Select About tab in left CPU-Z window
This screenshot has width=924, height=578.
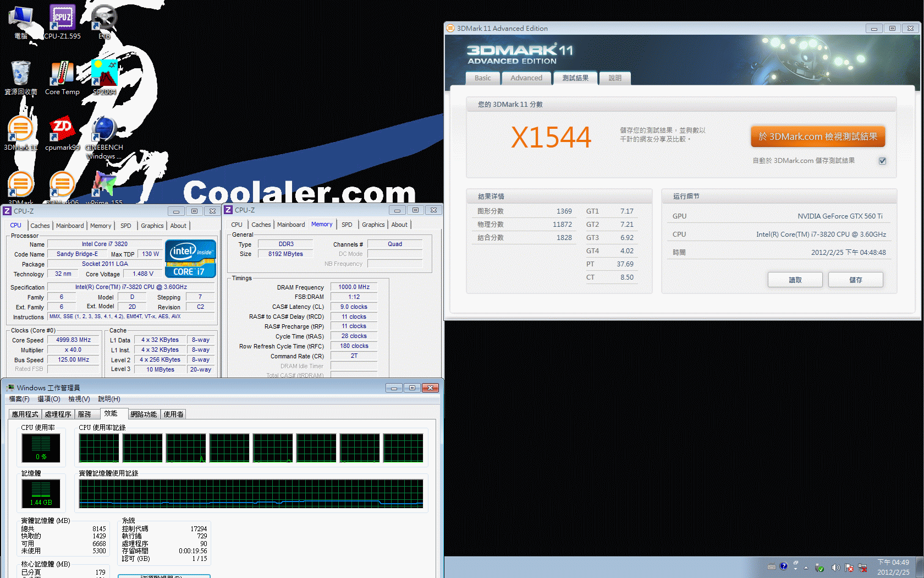coord(178,226)
